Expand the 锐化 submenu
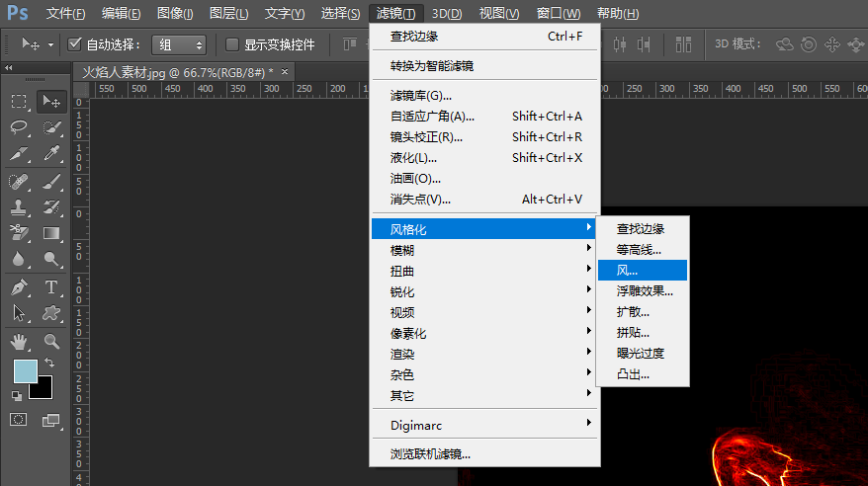 (x=484, y=291)
